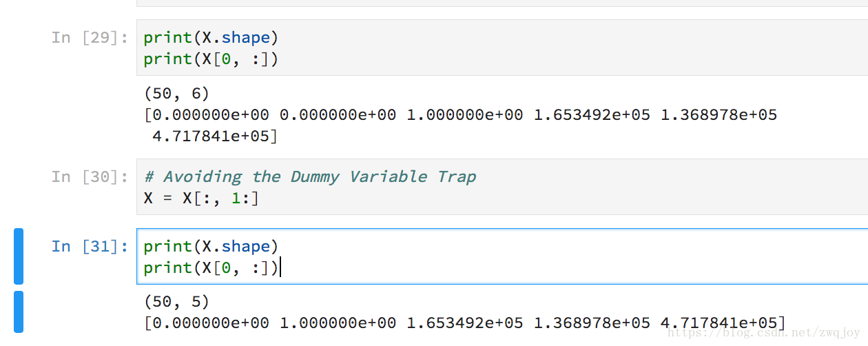Image resolution: width=868 pixels, height=346 pixels.
Task: Click the blue bar beside cell 31 output
Action: coord(19,312)
